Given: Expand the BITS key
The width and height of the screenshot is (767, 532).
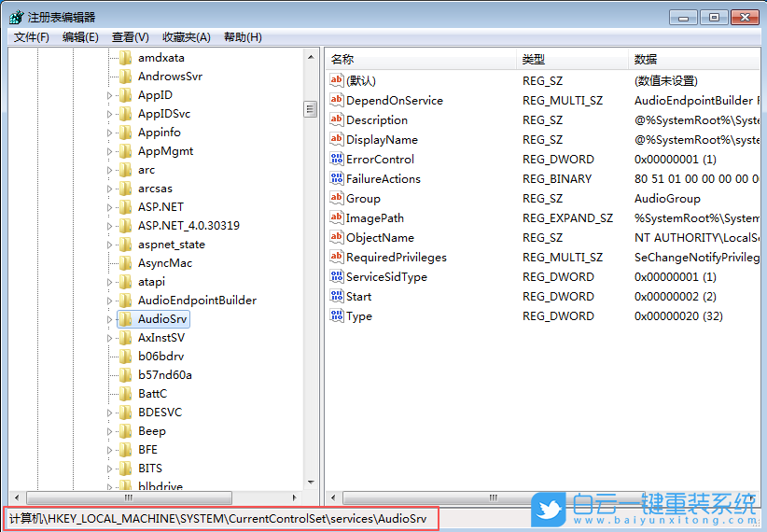Looking at the screenshot, I should coord(109,469).
